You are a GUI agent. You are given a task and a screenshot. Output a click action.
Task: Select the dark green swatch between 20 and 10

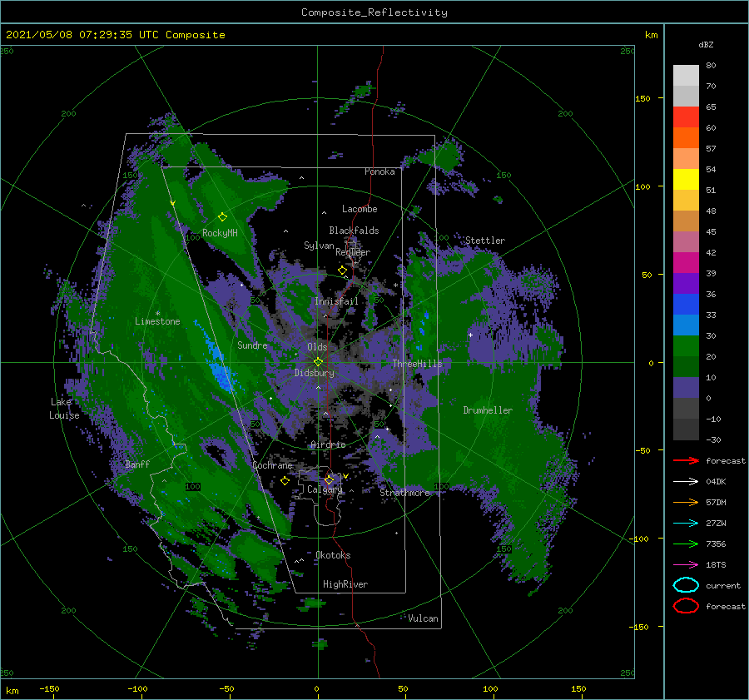point(686,366)
